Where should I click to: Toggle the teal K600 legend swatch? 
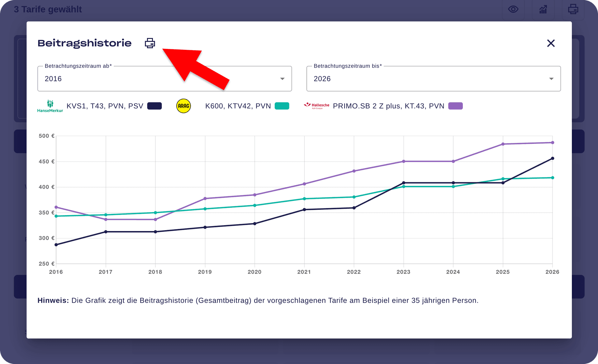pos(282,106)
